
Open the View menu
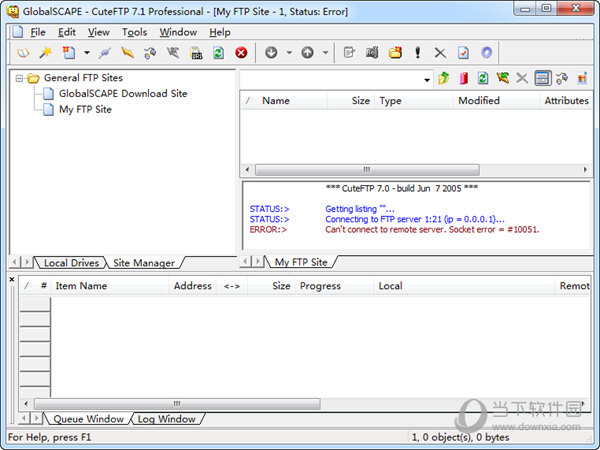point(99,32)
